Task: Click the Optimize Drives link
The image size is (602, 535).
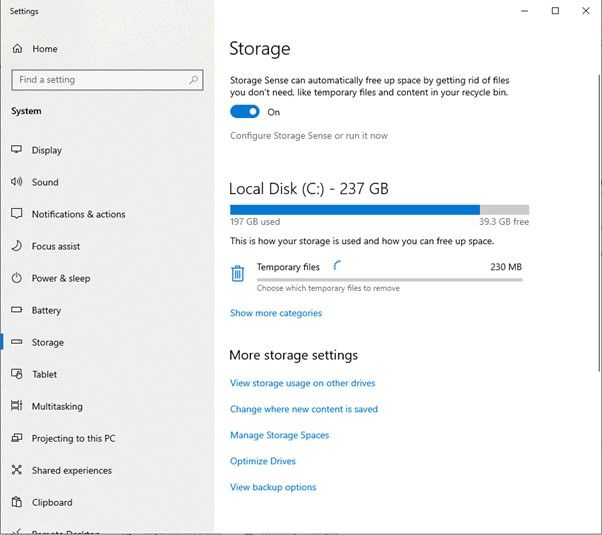Action: click(x=263, y=461)
